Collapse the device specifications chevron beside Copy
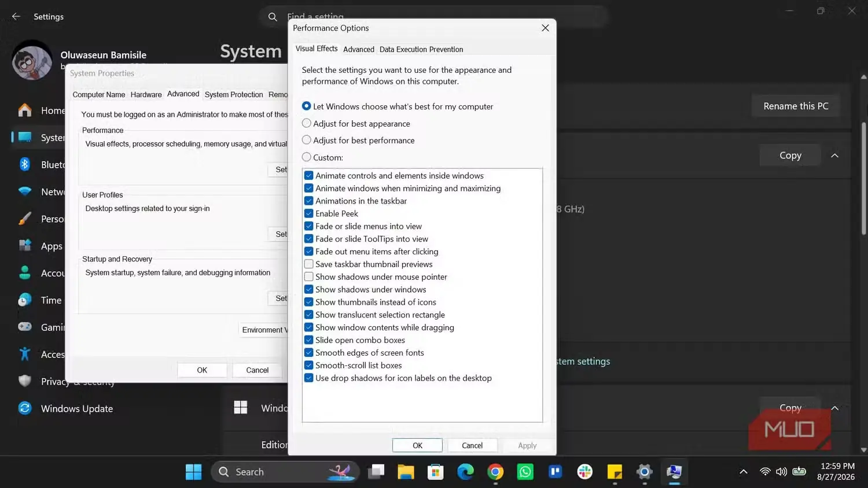Viewport: 868px width, 488px height. click(x=834, y=155)
